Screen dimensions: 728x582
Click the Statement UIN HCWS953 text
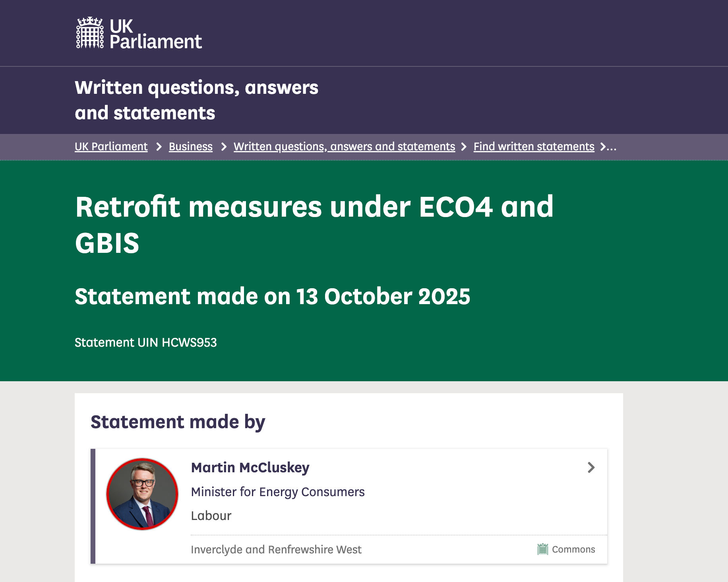[145, 342]
